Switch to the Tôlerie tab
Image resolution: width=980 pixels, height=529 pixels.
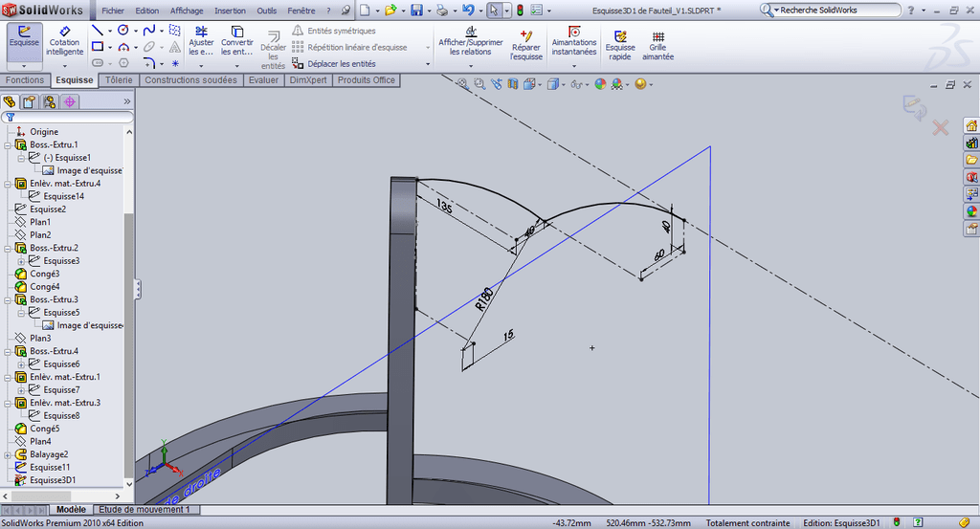coord(119,80)
